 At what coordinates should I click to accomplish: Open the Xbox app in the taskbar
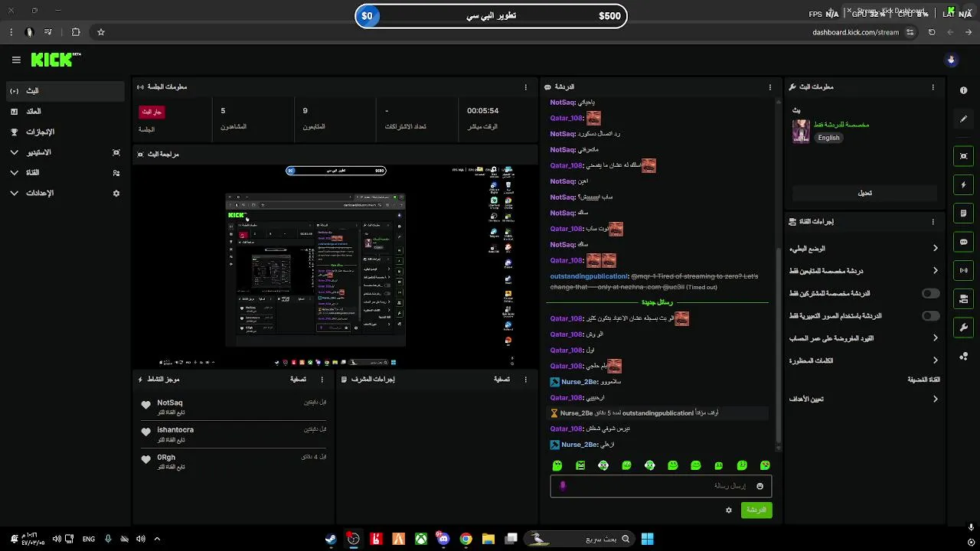point(421,539)
